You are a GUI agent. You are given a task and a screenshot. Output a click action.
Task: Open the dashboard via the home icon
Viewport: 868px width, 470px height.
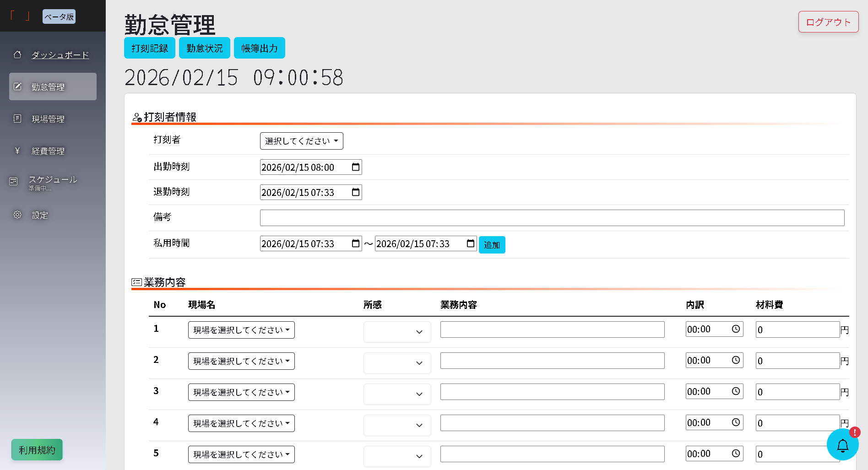click(x=17, y=54)
